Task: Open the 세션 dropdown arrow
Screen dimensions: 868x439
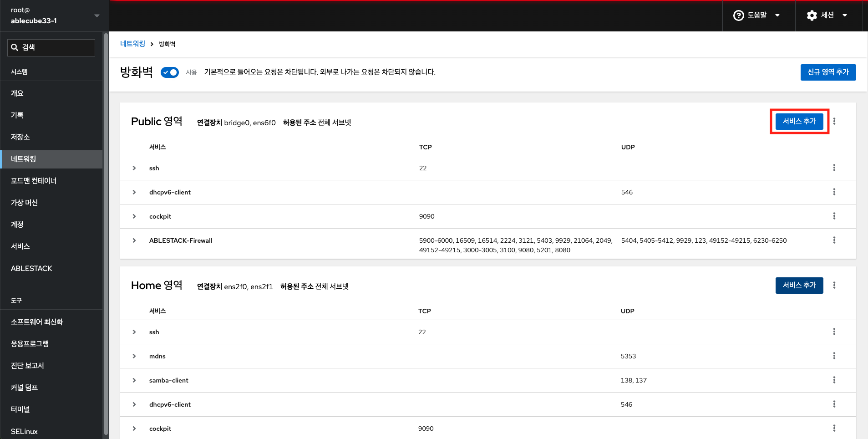Action: point(845,15)
